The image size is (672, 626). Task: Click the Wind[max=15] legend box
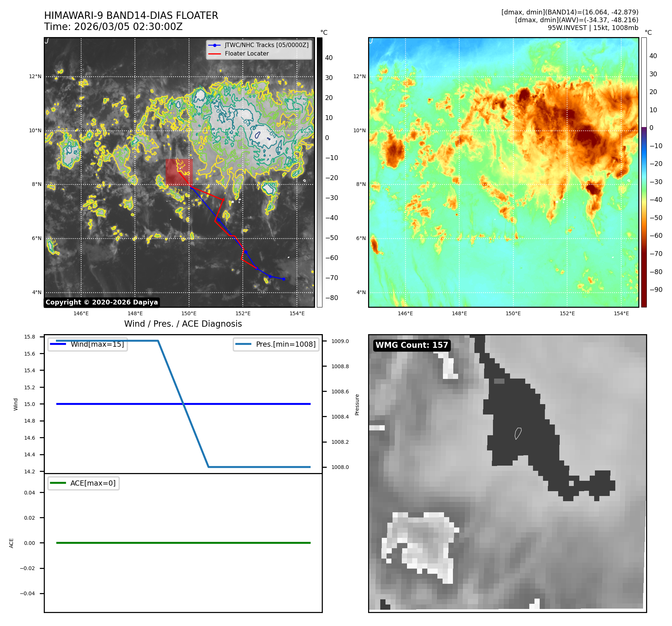tap(88, 344)
